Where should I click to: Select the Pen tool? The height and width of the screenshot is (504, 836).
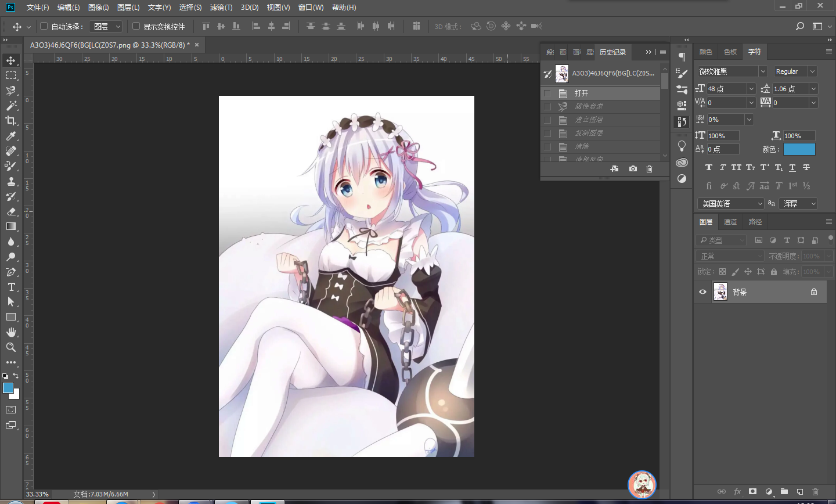click(11, 272)
